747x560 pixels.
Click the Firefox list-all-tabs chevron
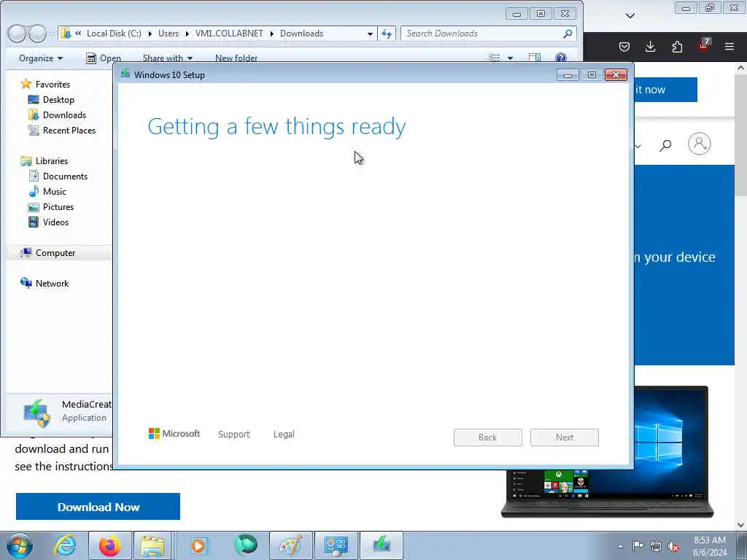(x=630, y=16)
